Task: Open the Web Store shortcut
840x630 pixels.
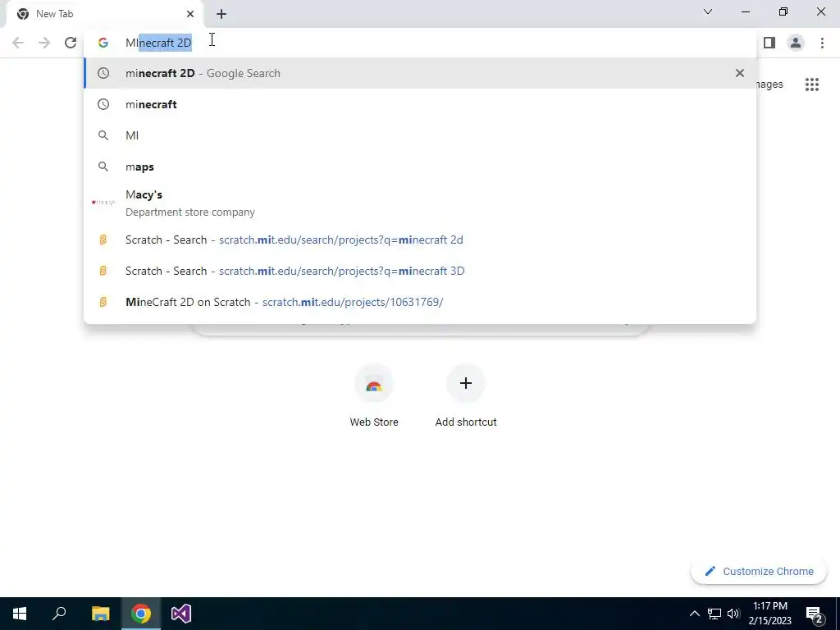Action: (x=374, y=396)
